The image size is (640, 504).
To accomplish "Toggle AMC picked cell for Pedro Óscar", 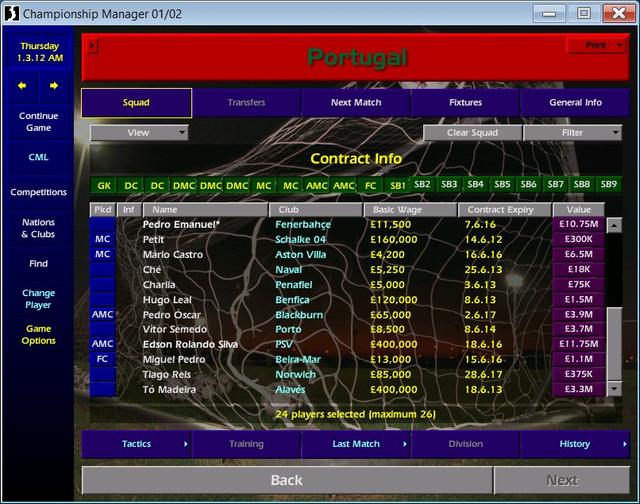I will 102,315.
